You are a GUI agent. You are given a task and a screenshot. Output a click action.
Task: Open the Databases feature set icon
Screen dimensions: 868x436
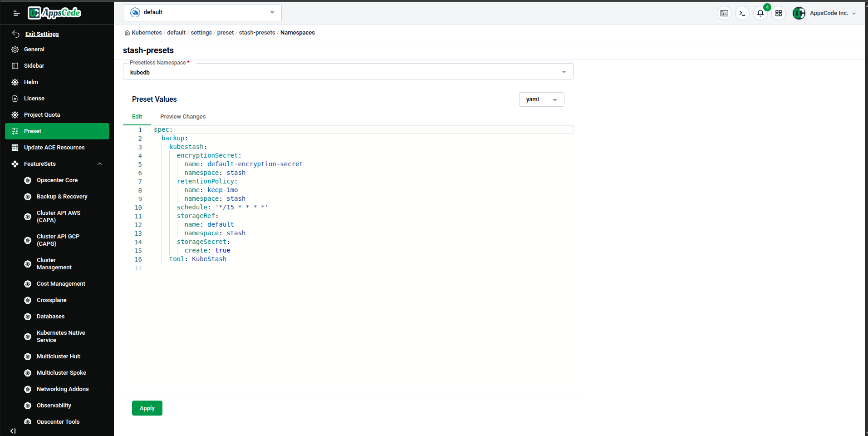28,316
